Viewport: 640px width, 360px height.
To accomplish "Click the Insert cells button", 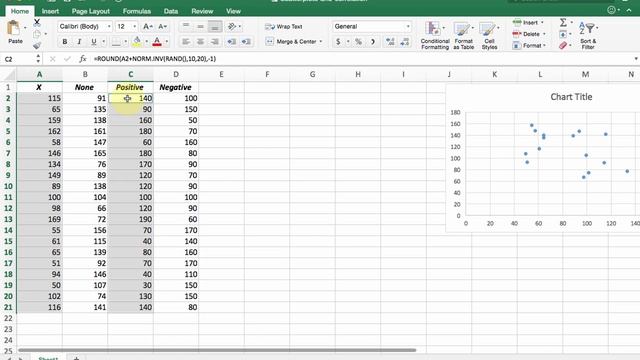I will (529, 22).
